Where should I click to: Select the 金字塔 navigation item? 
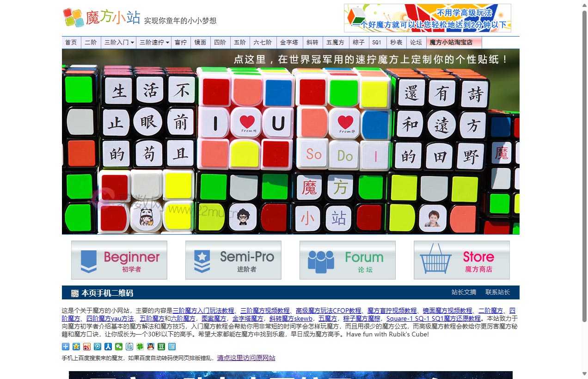pyautogui.click(x=289, y=43)
